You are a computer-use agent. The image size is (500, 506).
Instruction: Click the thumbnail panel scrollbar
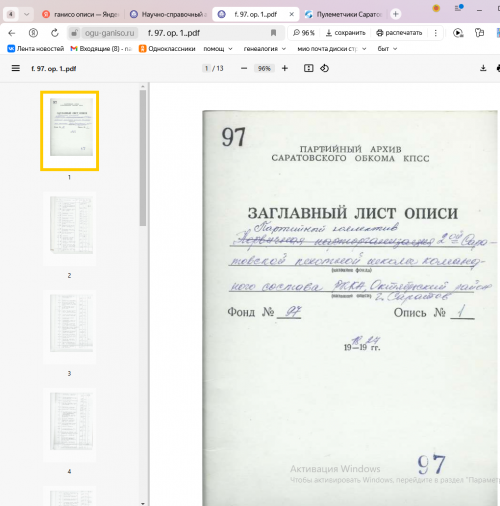[x=143, y=158]
